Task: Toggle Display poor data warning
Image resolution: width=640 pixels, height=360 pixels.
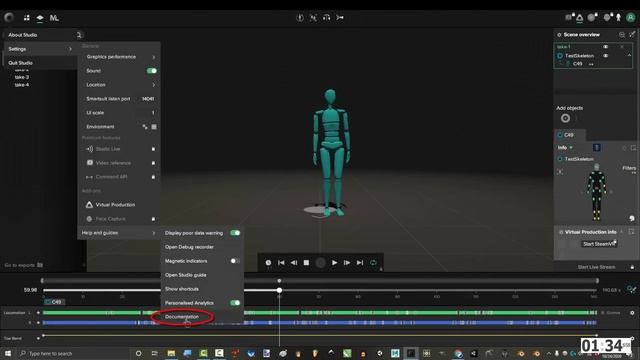Action: click(x=235, y=233)
